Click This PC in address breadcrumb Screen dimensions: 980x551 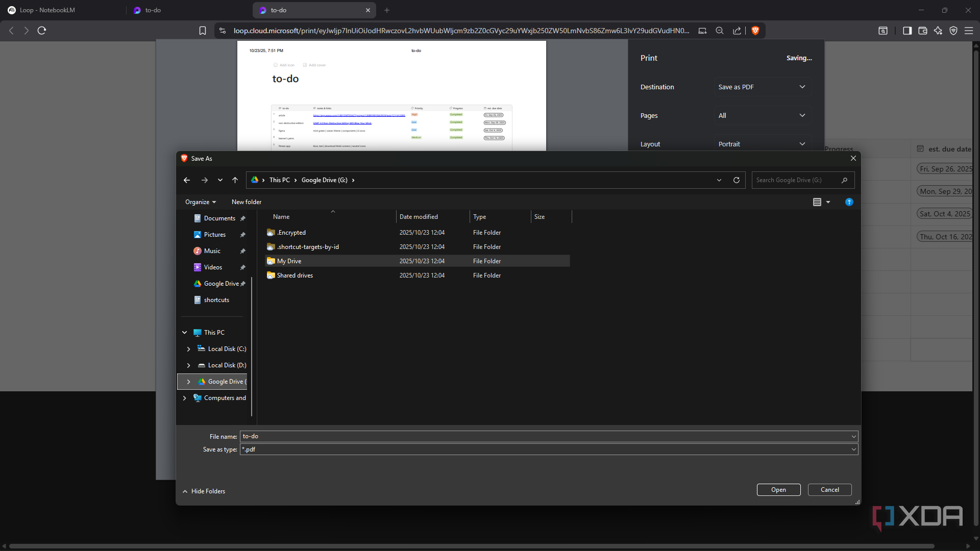(x=280, y=180)
